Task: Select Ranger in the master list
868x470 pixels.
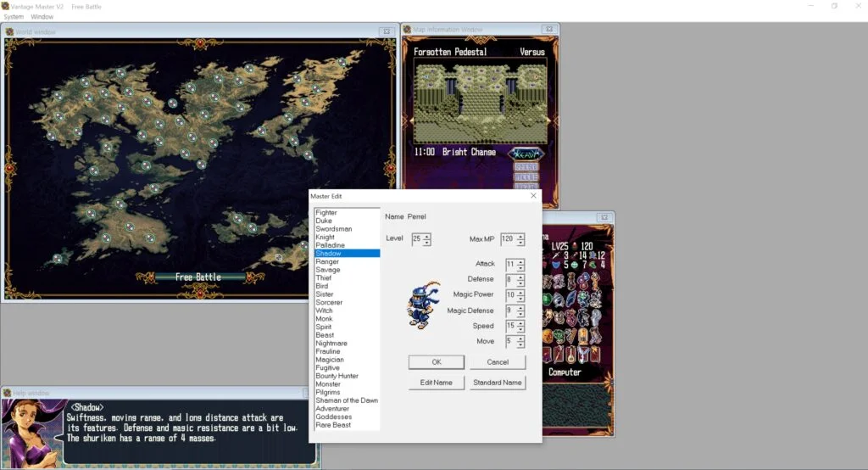Action: click(x=347, y=261)
